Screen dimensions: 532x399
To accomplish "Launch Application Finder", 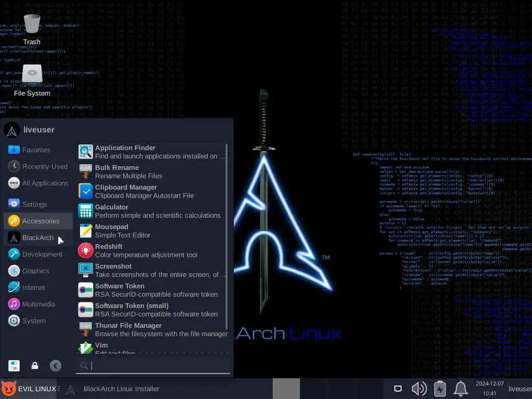I will 151,152.
